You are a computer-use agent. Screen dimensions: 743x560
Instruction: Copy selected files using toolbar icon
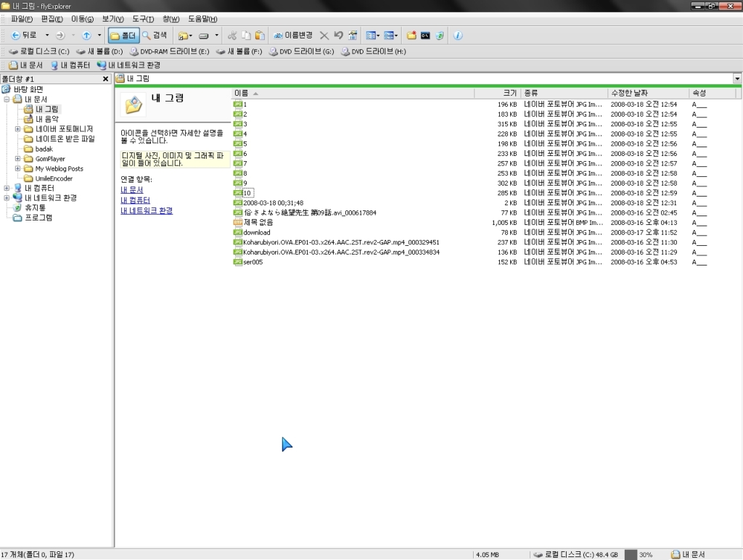246,36
